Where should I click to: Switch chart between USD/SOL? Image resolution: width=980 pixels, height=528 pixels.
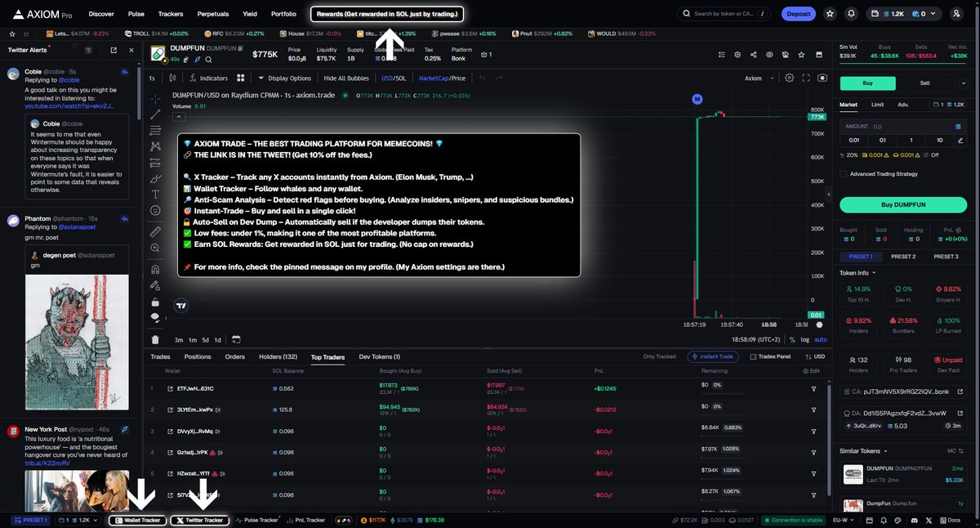[x=394, y=78]
